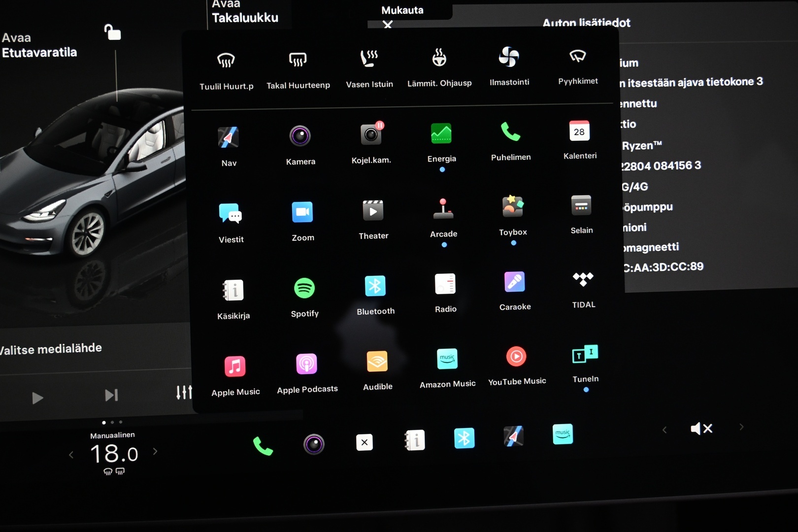Image resolution: width=798 pixels, height=532 pixels.
Task: Open the Toybox app
Action: click(513, 216)
